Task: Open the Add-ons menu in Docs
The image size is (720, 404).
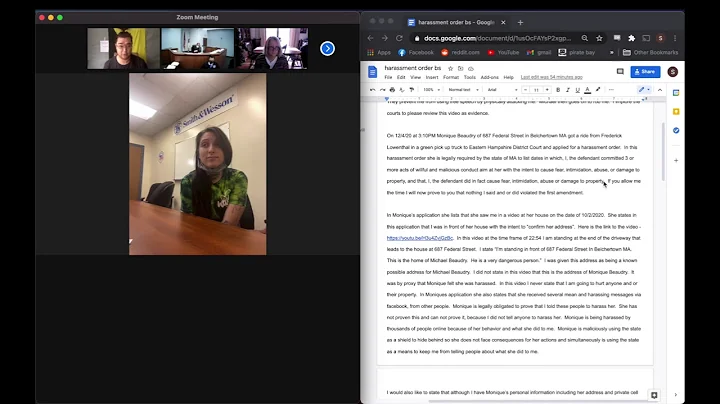Action: tap(489, 77)
